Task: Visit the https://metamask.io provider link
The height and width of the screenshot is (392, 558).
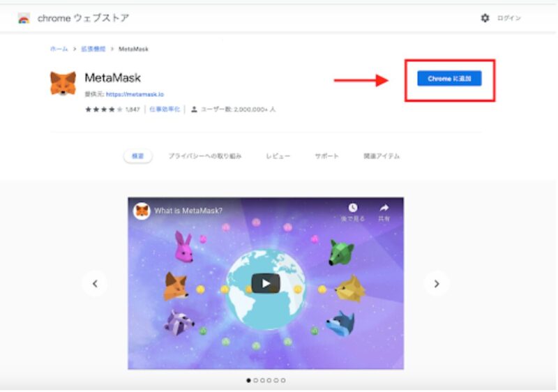Action: (135, 94)
